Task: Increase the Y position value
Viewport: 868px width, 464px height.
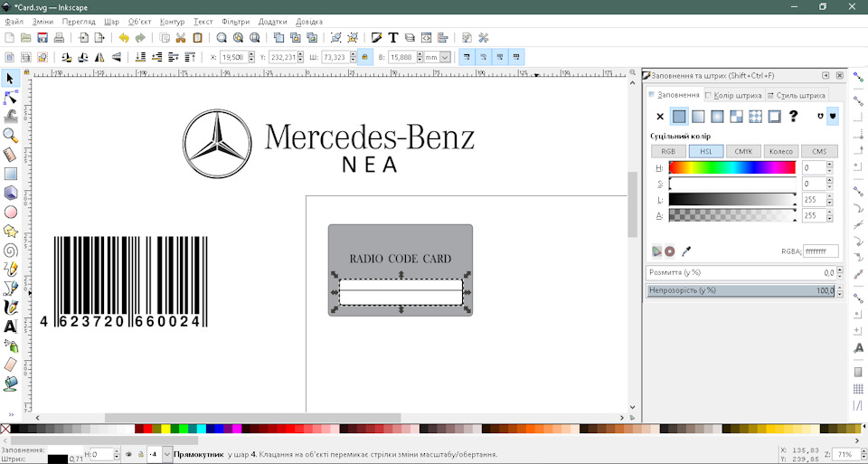Action: [x=300, y=54]
